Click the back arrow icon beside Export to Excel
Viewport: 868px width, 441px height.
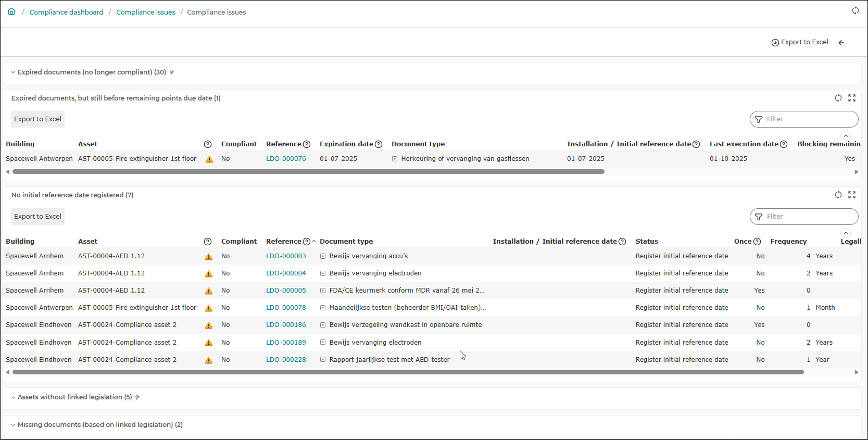841,43
